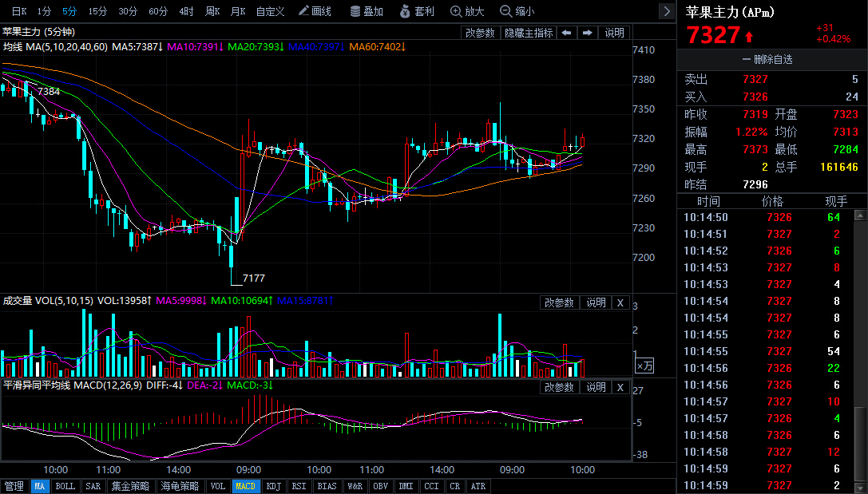Close the MACD indicator panel
Viewport: 868px width, 494px height.
pyautogui.click(x=620, y=387)
